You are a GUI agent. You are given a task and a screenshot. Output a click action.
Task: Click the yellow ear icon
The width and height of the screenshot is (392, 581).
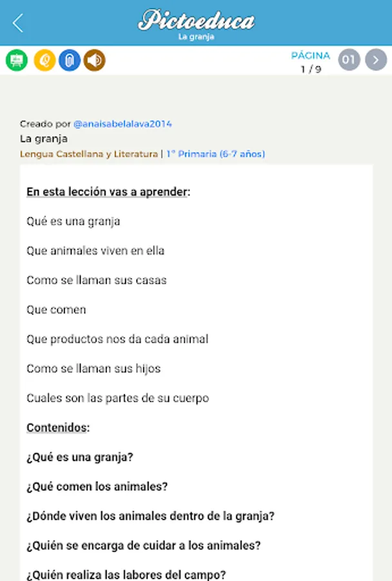point(44,61)
